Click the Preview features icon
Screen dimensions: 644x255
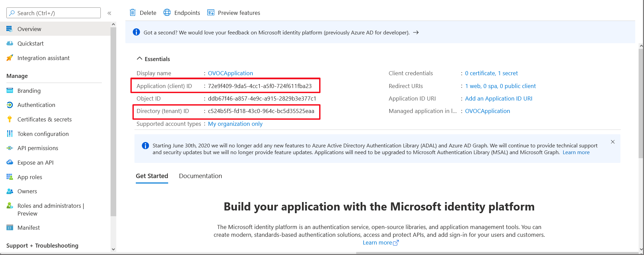pyautogui.click(x=211, y=13)
